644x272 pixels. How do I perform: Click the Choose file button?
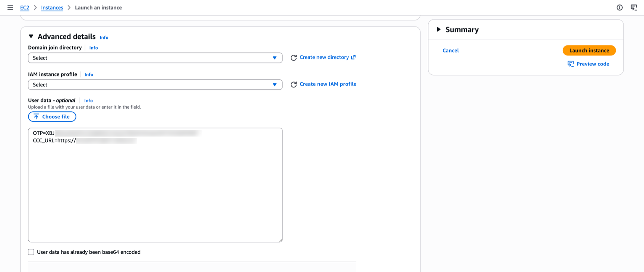pos(52,117)
